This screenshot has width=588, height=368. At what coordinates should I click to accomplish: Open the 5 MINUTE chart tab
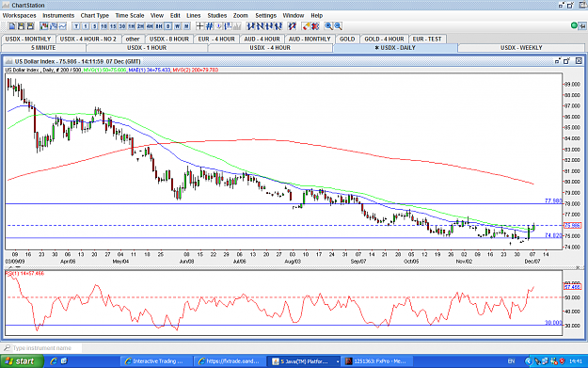pyautogui.click(x=43, y=48)
